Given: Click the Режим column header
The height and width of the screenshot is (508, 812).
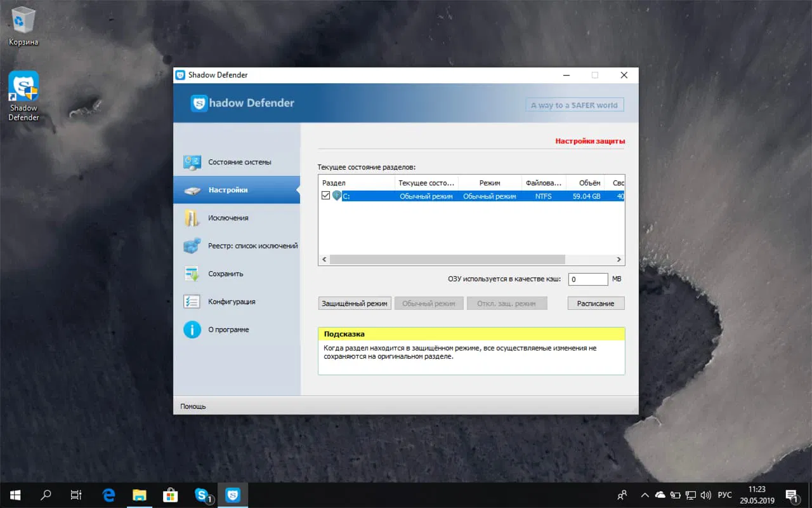Looking at the screenshot, I should (x=490, y=183).
